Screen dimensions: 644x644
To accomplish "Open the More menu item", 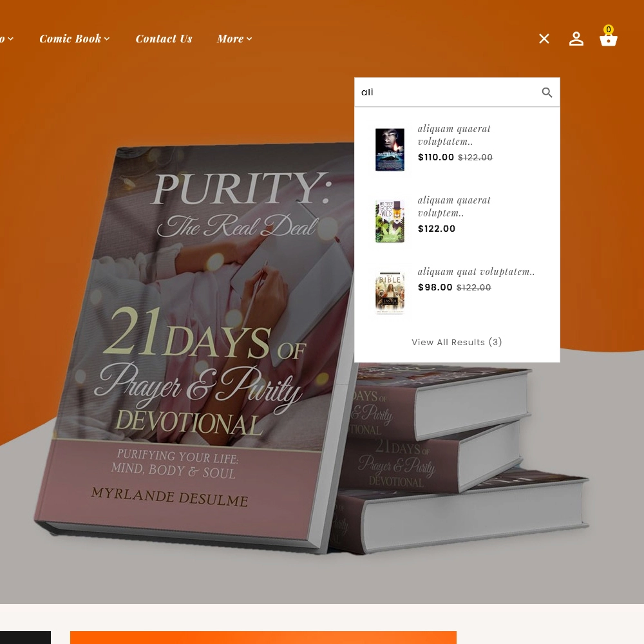I will pos(230,39).
